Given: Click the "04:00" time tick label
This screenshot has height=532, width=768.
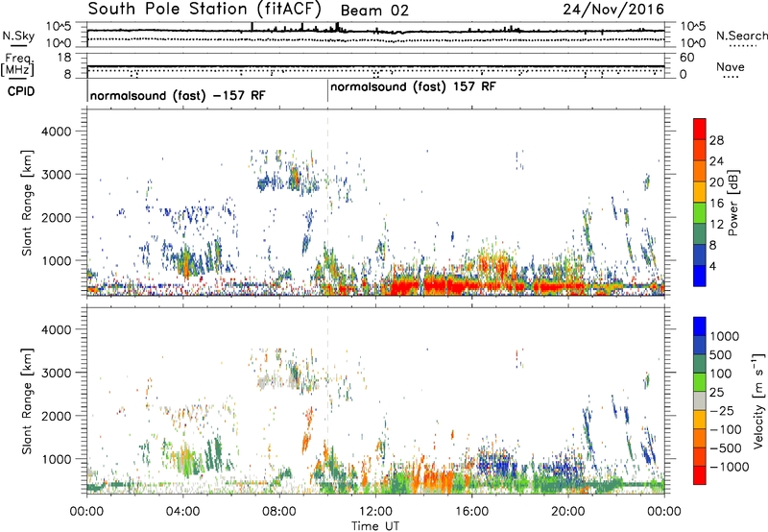Looking at the screenshot, I should coord(182,512).
